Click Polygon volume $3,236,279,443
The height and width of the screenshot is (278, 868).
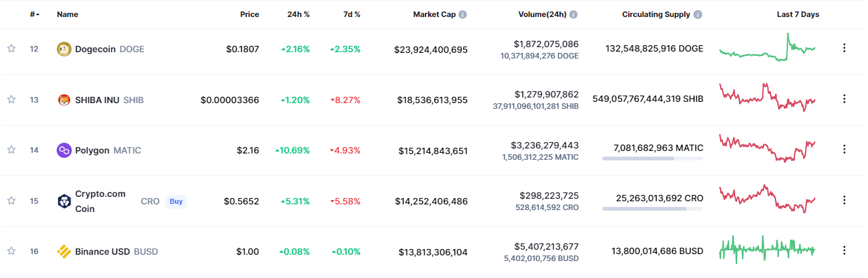[x=546, y=145]
